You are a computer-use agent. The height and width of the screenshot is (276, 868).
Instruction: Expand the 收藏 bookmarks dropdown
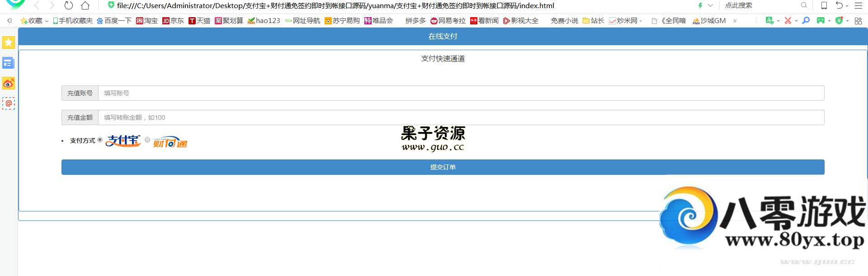pyautogui.click(x=47, y=21)
